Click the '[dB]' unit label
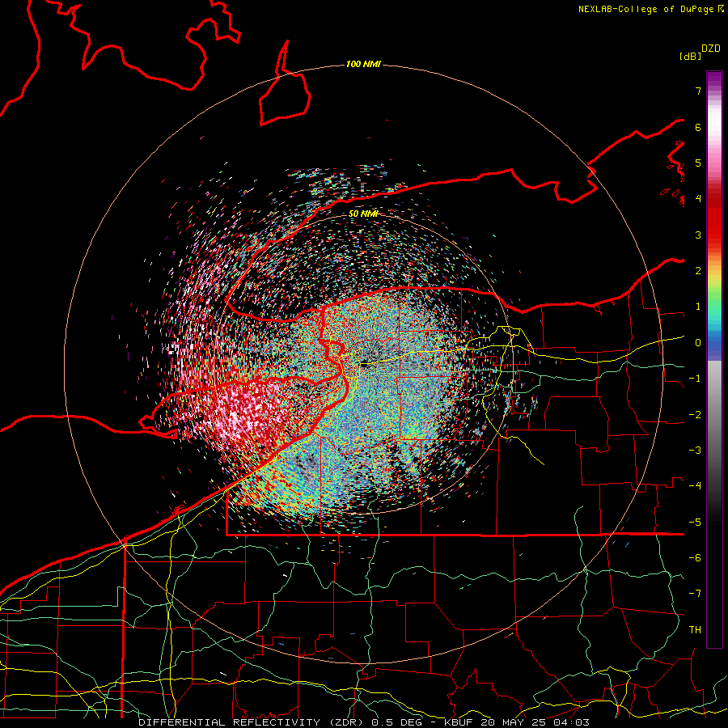Image resolution: width=728 pixels, height=728 pixels. click(x=690, y=56)
